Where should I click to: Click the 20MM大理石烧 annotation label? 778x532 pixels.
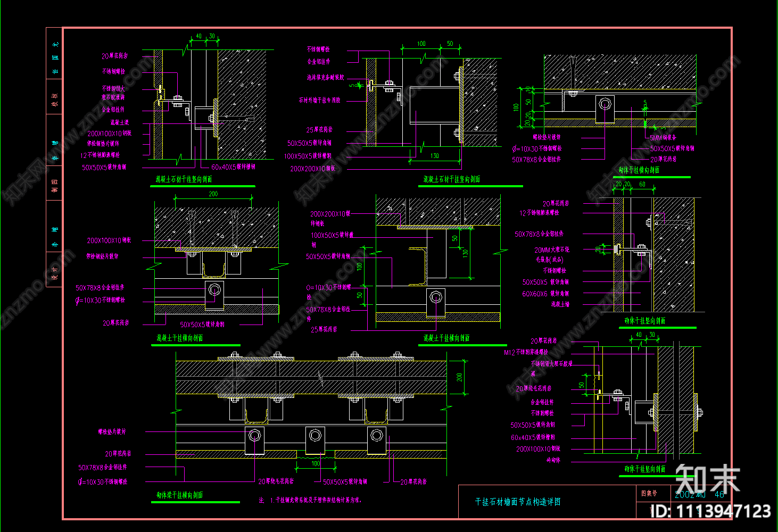coord(552,250)
